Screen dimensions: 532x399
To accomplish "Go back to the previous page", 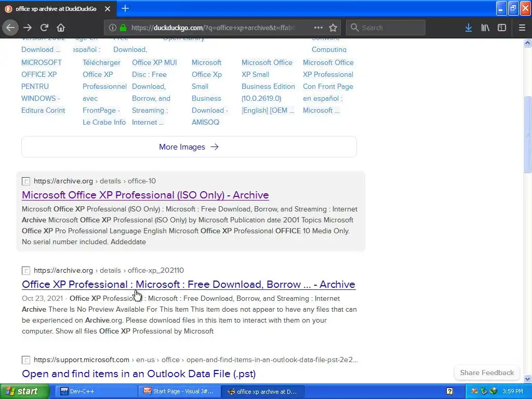I will [10, 28].
